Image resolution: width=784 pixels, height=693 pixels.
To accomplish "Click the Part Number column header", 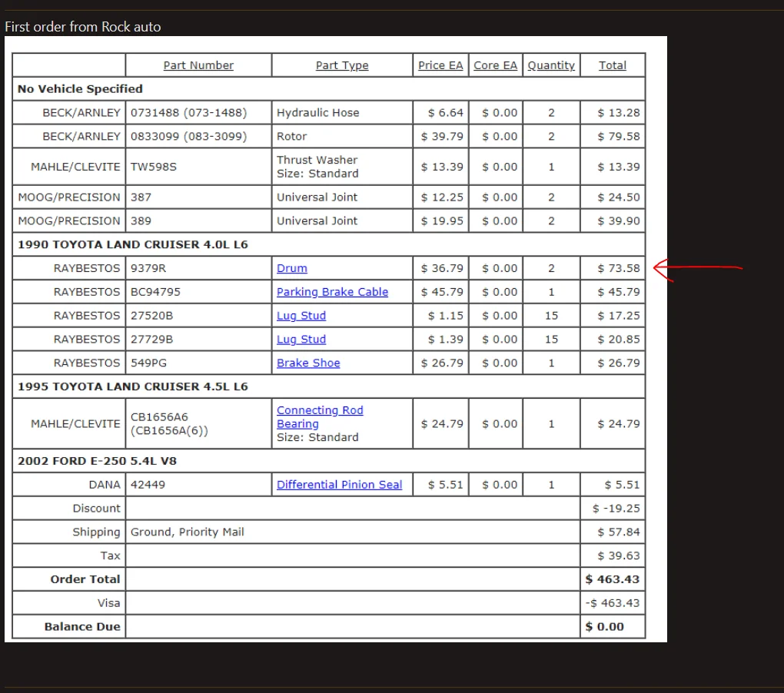I will tap(198, 65).
